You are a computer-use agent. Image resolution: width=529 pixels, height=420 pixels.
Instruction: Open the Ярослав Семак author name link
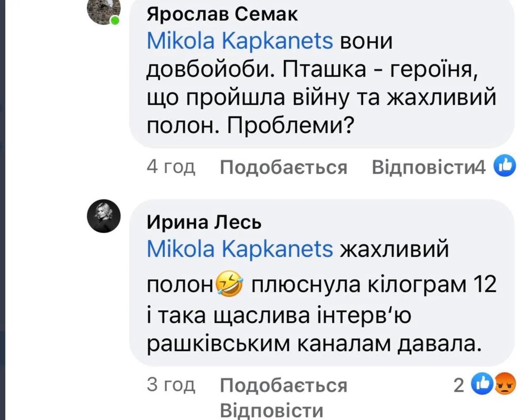222,14
